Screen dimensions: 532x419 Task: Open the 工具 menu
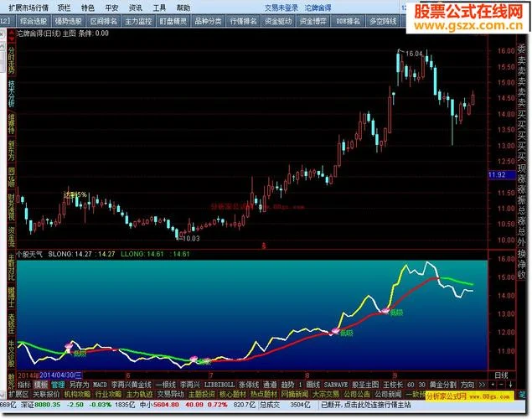tap(159, 8)
